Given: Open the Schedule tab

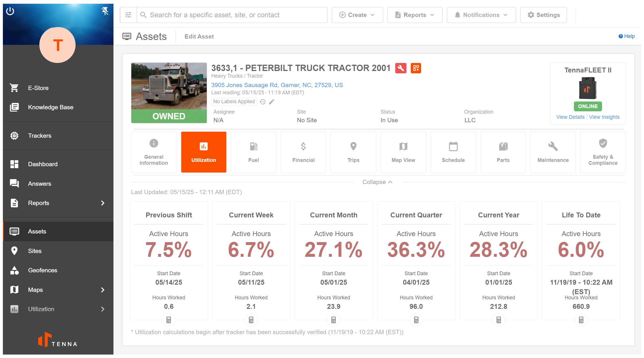Looking at the screenshot, I should (x=453, y=152).
